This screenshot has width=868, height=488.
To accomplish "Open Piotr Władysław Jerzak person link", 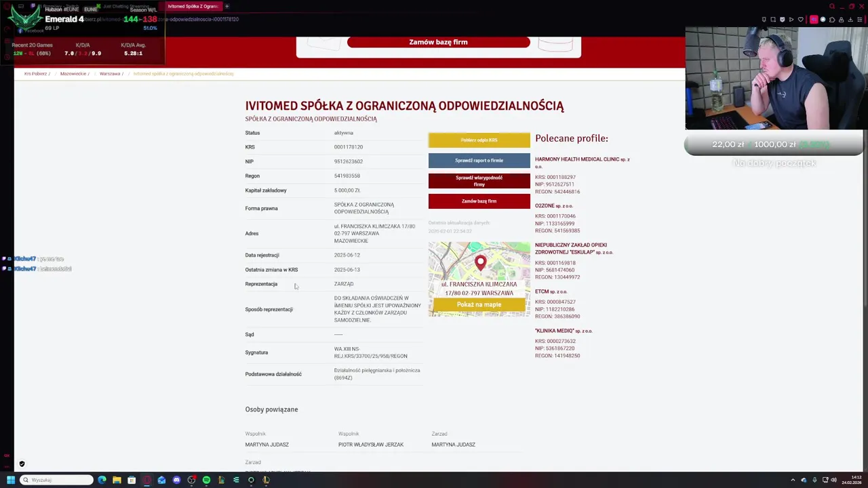I will [x=371, y=445].
